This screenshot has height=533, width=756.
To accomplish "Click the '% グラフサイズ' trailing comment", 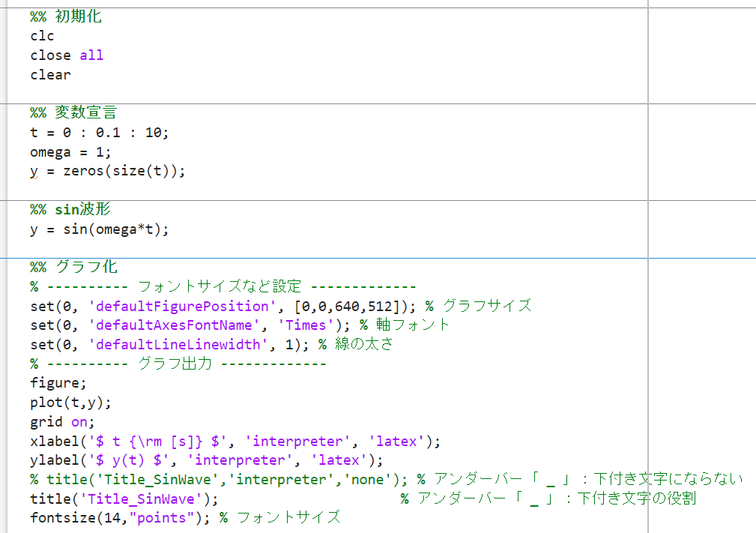I will (478, 306).
